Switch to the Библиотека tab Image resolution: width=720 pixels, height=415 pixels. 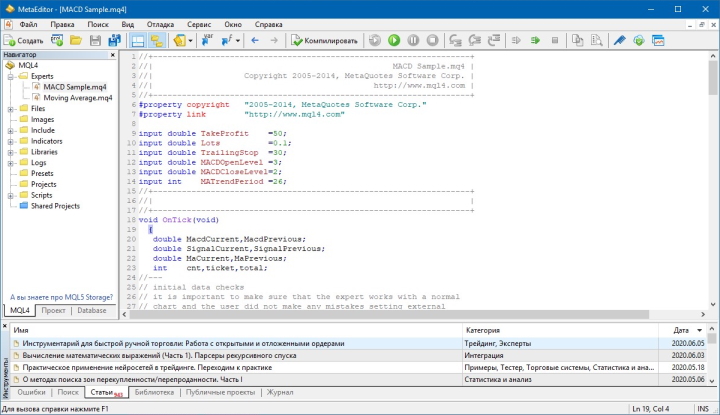pos(153,393)
